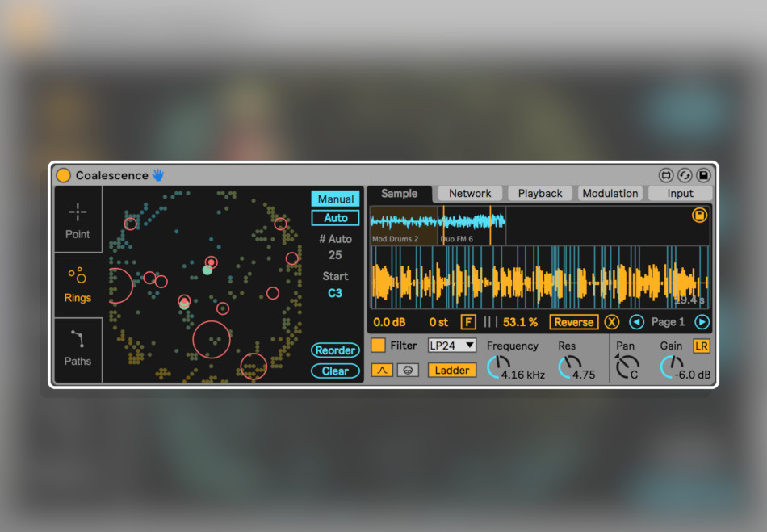Click the X remove sample icon
The width and height of the screenshot is (767, 532).
[611, 322]
